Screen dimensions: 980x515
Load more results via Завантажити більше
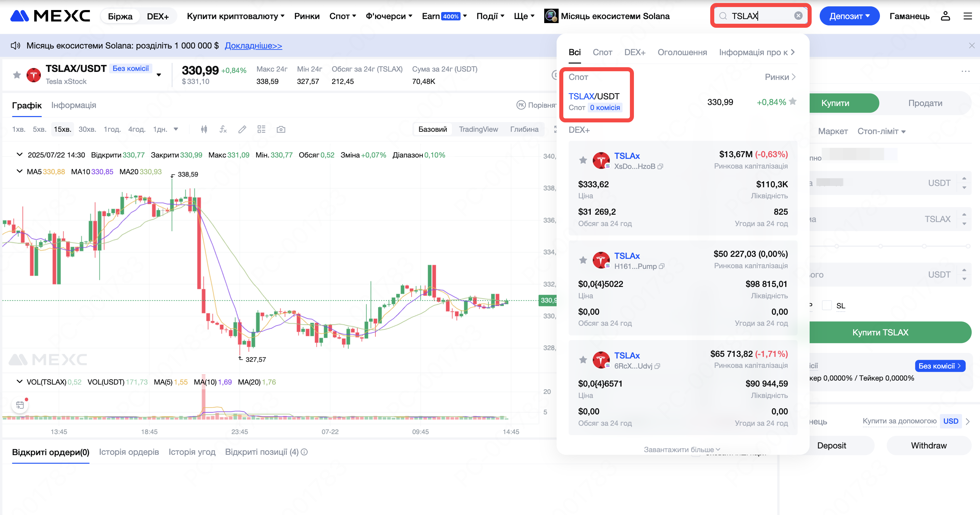pos(682,450)
